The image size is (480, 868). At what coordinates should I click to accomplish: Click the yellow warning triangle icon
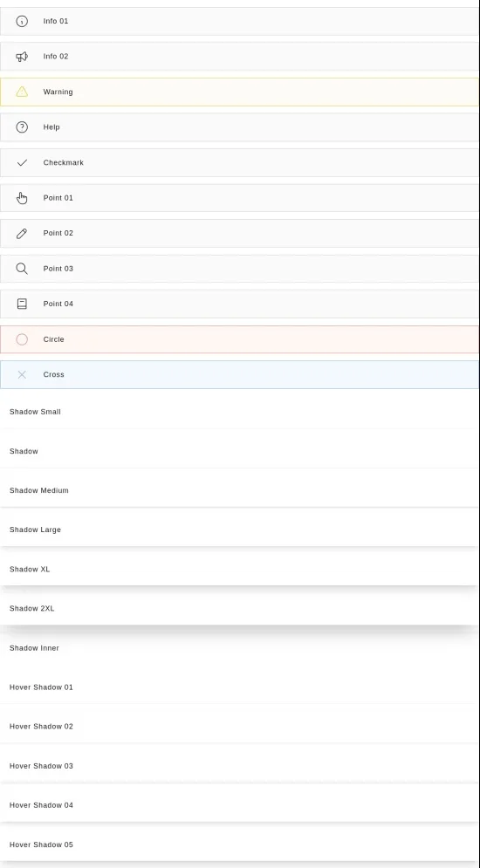pos(22,92)
